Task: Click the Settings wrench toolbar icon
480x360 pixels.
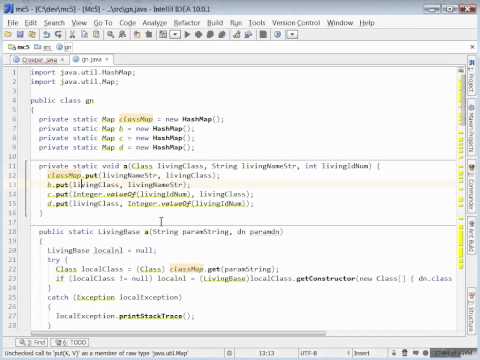Action: coord(237,34)
